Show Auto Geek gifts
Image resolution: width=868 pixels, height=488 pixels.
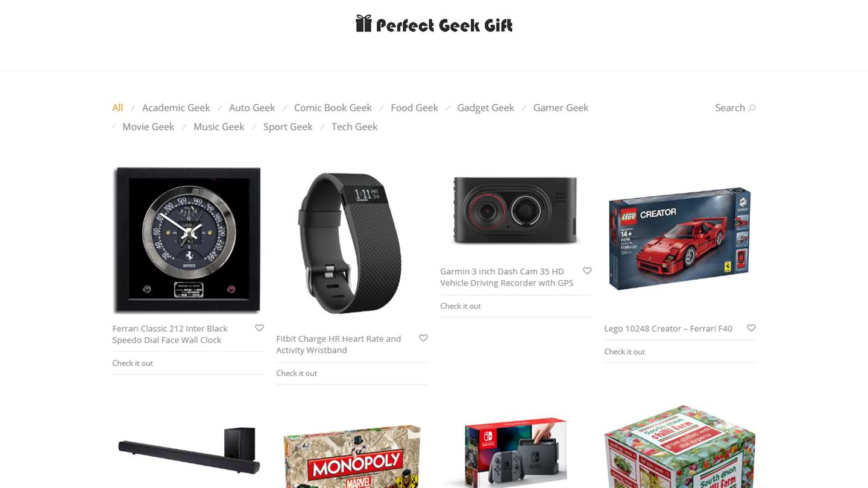(252, 108)
